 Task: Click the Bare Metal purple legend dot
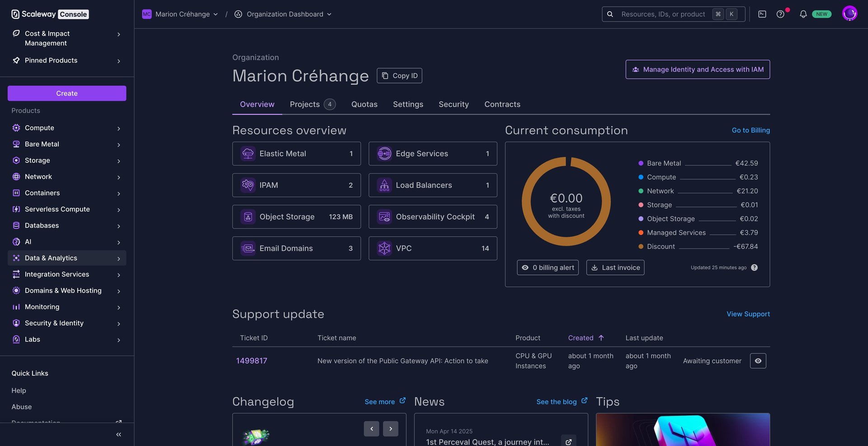point(641,163)
